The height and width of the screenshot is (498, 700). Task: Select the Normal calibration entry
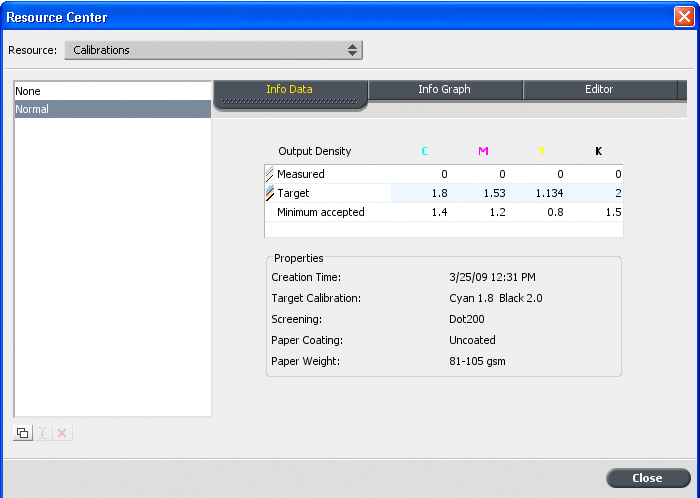(x=113, y=109)
